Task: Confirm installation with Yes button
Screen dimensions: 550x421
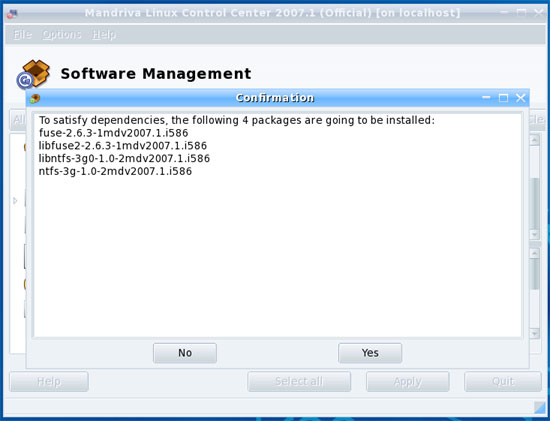Action: coord(370,353)
